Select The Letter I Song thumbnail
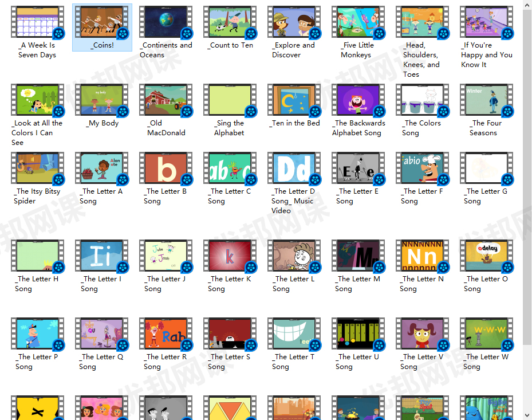 (102, 256)
